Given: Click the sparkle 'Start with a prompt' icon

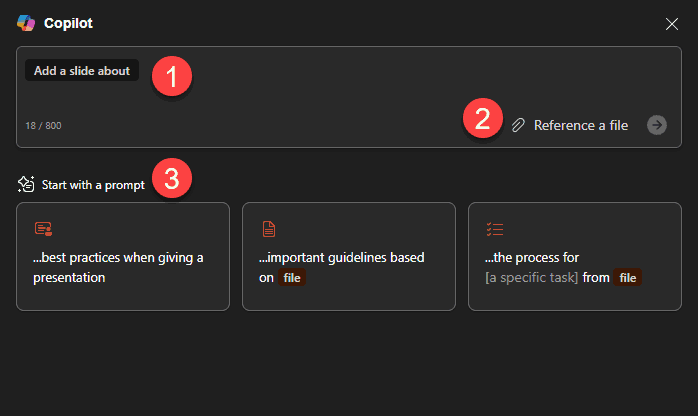Looking at the screenshot, I should point(27,184).
